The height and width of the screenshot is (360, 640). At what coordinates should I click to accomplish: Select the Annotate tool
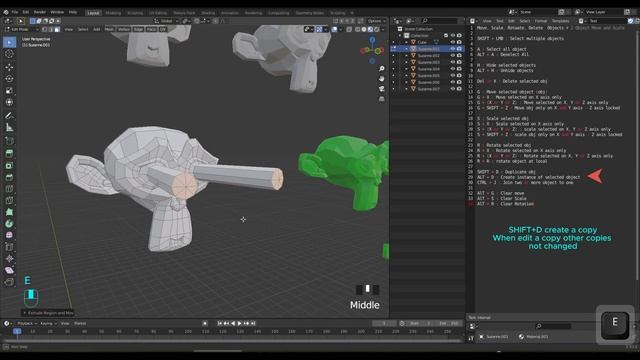[9, 116]
